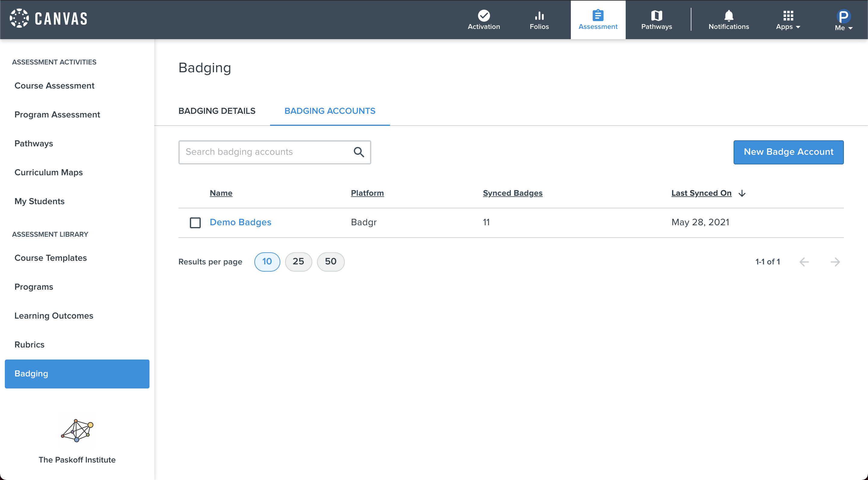Screen dimensions: 868x480
Task: Expand the Apps dropdown menu
Action: [x=788, y=20]
